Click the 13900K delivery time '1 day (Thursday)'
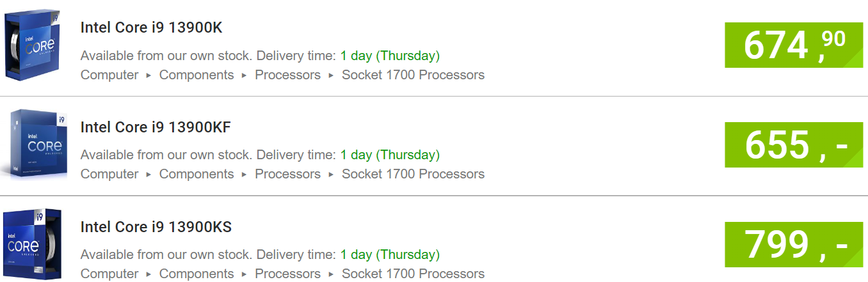 pos(390,56)
